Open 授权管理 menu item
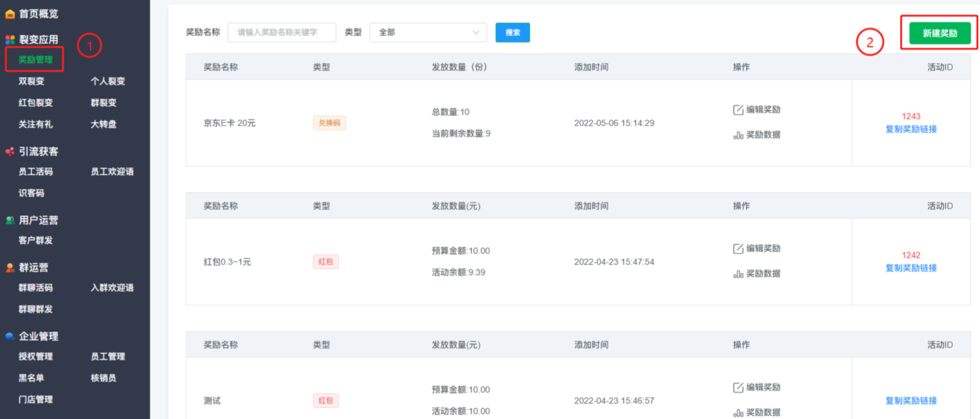The width and height of the screenshot is (980, 419). click(x=36, y=356)
